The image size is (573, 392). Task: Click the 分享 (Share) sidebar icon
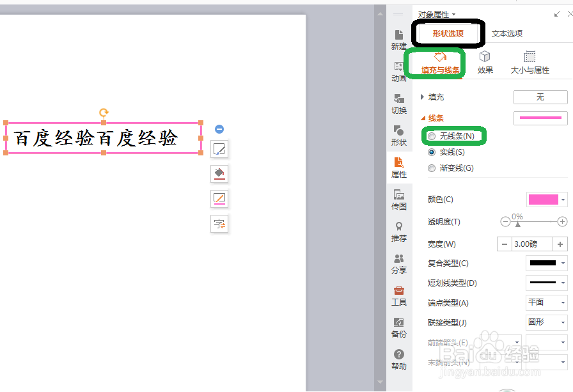tap(398, 265)
